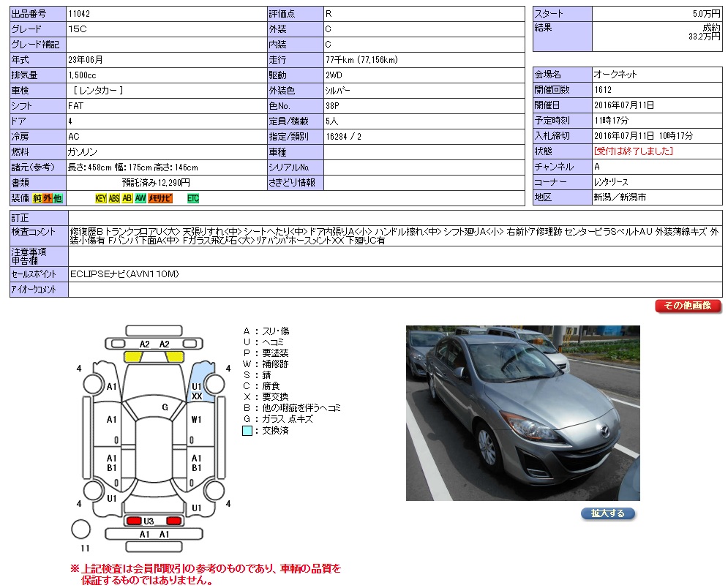Screen dimensions: 728x588
Task: Click the AW alloy wheel badge
Action: (x=140, y=198)
